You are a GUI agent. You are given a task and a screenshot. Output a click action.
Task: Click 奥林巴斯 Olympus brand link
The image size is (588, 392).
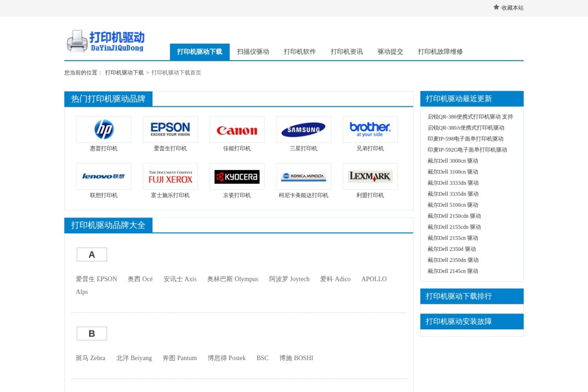pyautogui.click(x=233, y=279)
